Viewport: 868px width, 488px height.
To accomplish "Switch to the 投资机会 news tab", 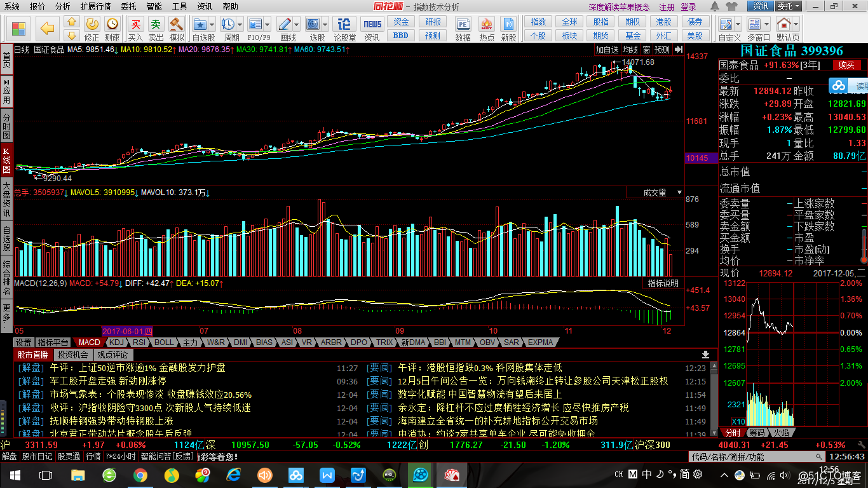I will [x=73, y=355].
